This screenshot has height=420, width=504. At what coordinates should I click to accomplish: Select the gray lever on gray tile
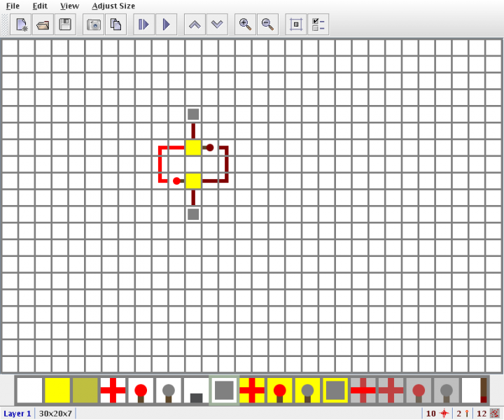pos(447,390)
